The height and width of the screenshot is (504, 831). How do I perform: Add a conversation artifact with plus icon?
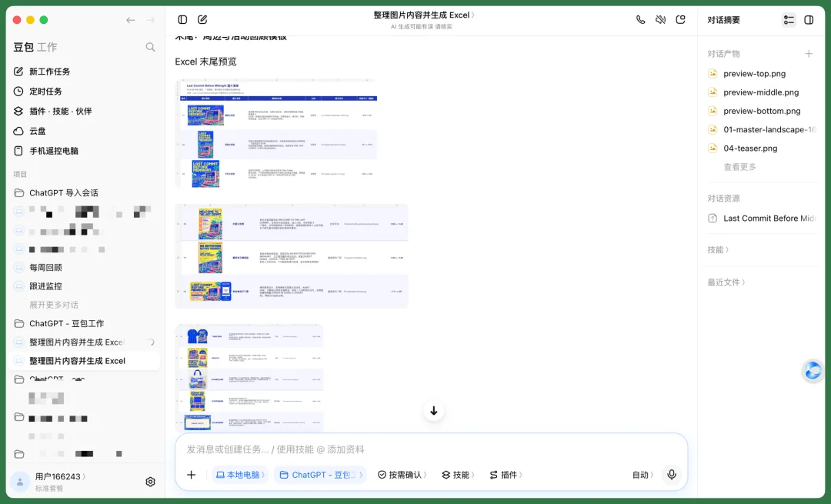click(809, 54)
